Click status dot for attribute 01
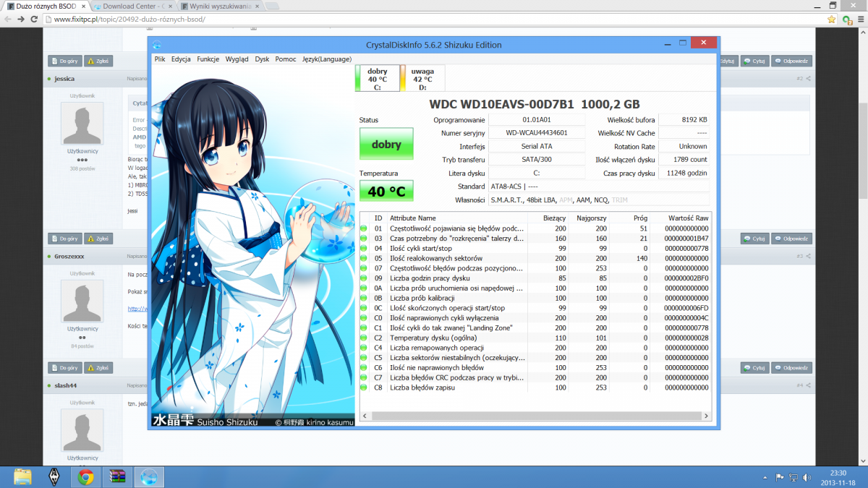This screenshot has width=868, height=488. (365, 228)
